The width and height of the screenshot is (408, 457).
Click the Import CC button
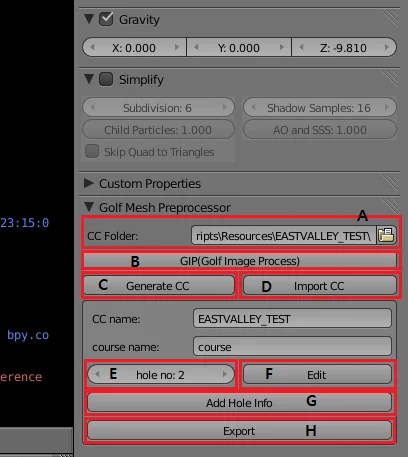(320, 286)
